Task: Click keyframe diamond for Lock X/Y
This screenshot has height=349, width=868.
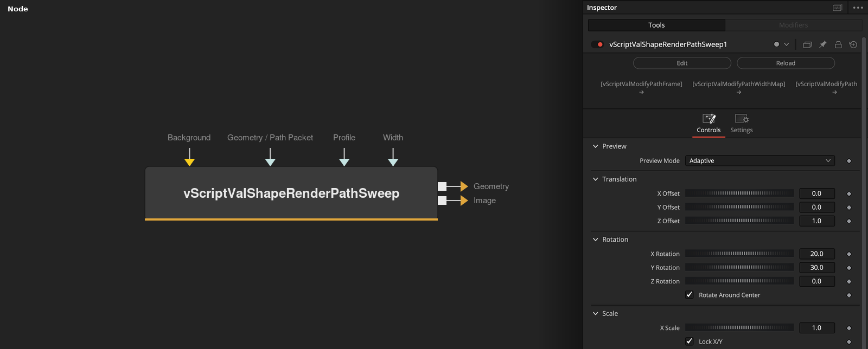Action: pyautogui.click(x=849, y=342)
